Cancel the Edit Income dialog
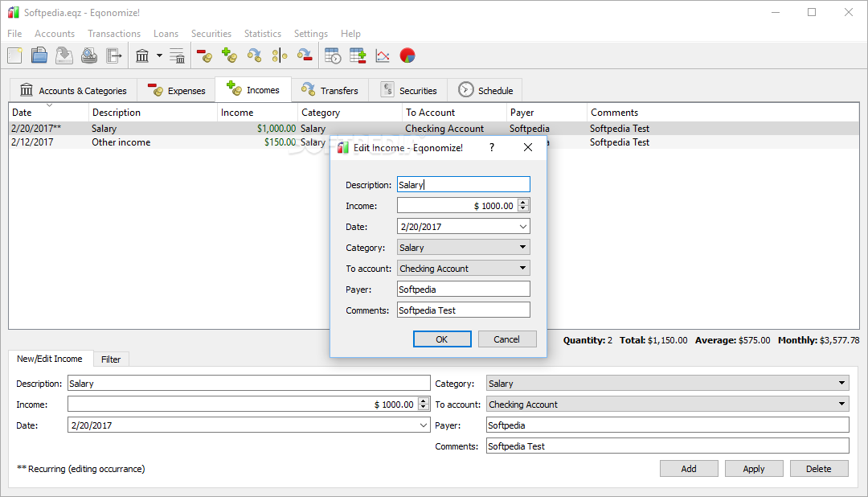Image resolution: width=868 pixels, height=497 pixels. [507, 339]
